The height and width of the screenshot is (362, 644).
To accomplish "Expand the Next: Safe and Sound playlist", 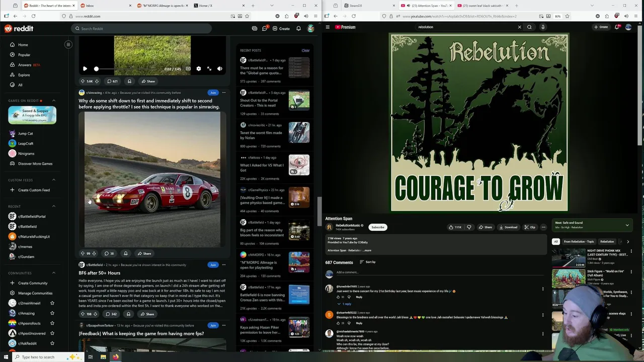I will tap(627, 225).
